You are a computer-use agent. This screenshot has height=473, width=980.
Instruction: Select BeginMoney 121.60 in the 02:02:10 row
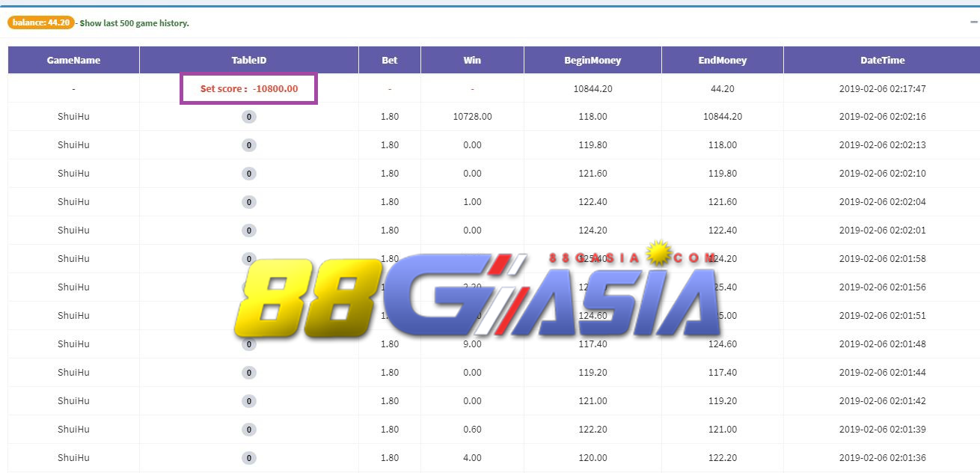[592, 174]
